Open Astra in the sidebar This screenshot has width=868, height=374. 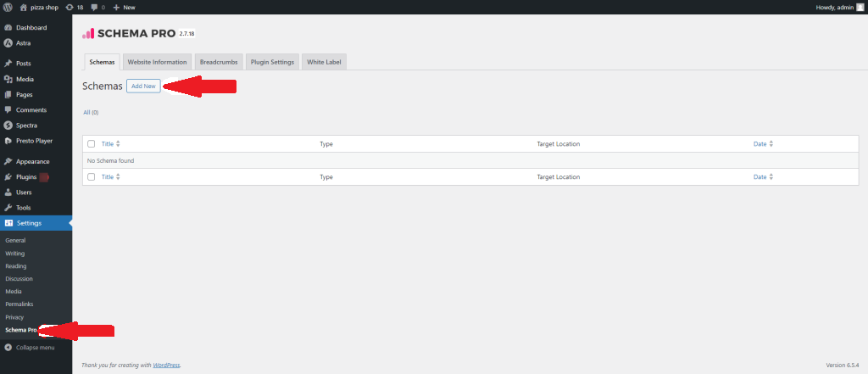pyautogui.click(x=23, y=43)
